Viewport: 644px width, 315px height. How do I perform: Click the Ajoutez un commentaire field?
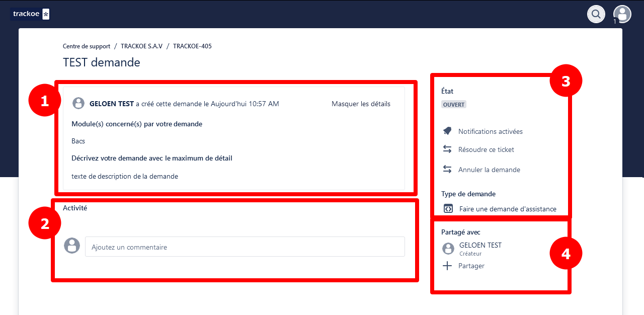pos(245,247)
